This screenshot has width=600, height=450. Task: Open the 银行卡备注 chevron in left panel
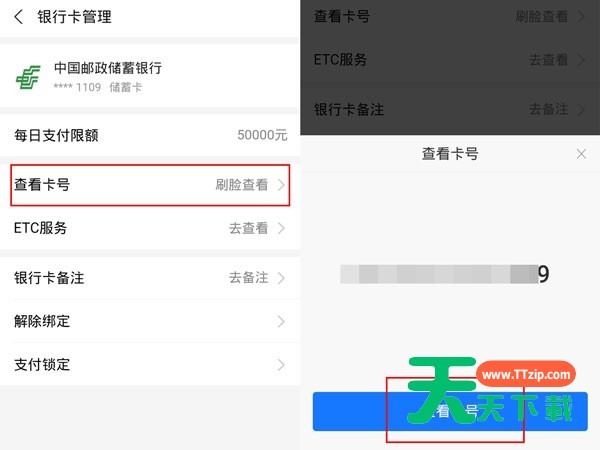281,278
